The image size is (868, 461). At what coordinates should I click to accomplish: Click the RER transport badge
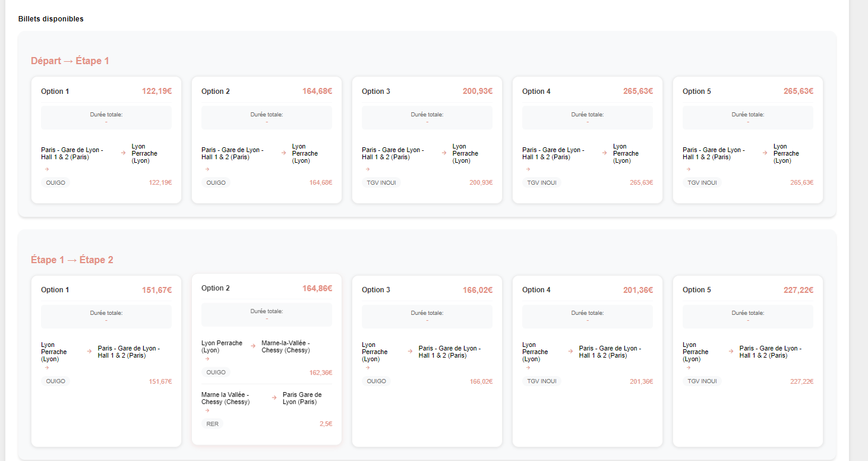213,424
